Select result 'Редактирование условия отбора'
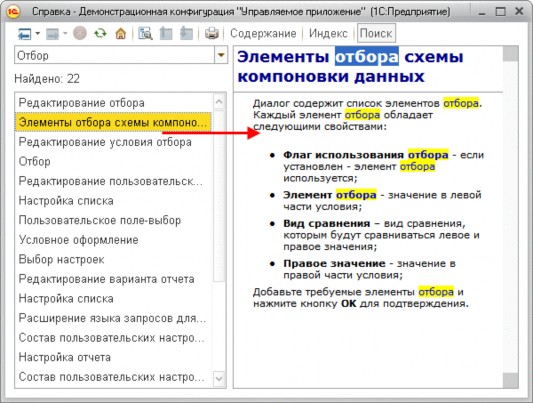The image size is (533, 403). point(105,142)
